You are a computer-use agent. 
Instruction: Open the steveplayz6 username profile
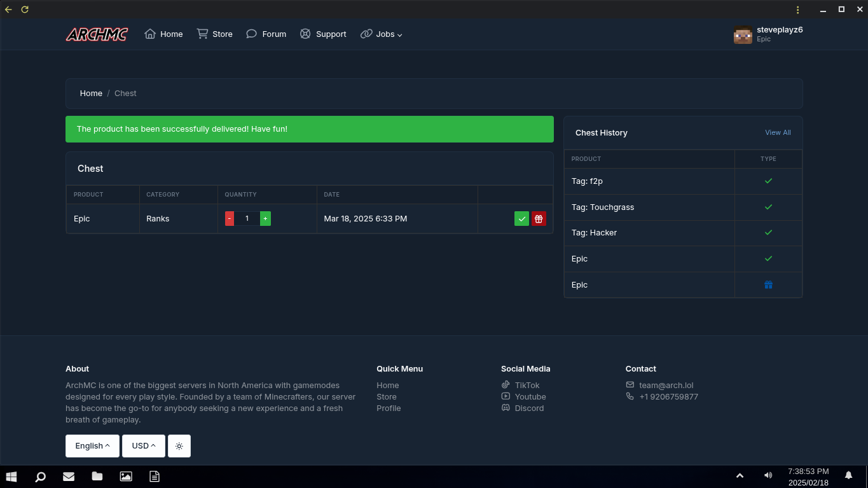780,30
